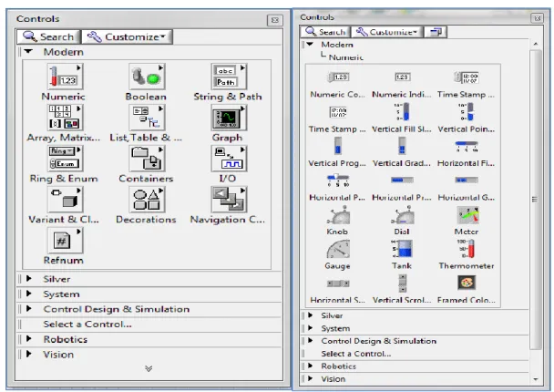The height and width of the screenshot is (392, 554).
Task: Open the I/O palette
Action: [229, 159]
